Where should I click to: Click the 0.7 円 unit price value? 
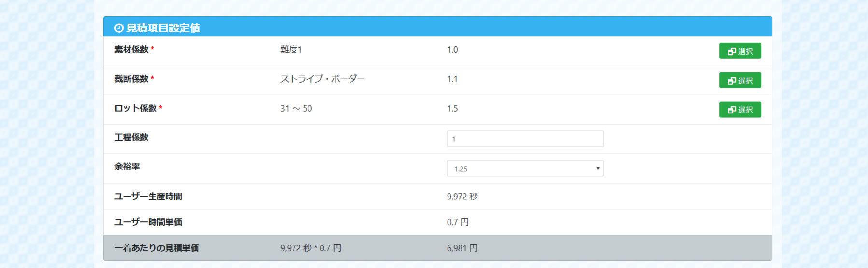click(x=458, y=222)
